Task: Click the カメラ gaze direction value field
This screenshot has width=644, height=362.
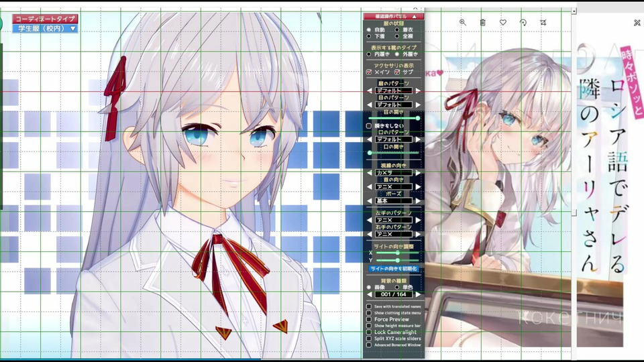Action: 394,173
